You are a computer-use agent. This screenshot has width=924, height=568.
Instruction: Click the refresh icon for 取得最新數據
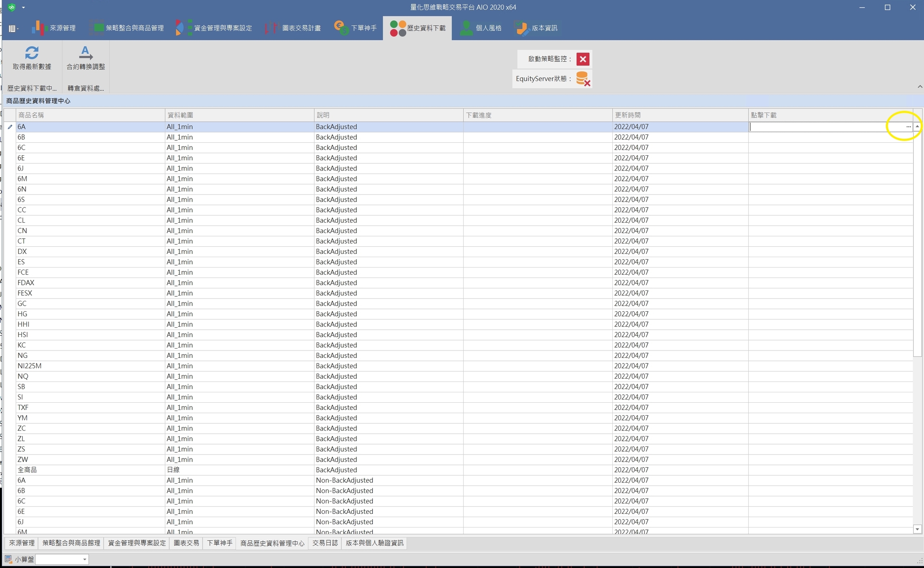[32, 53]
